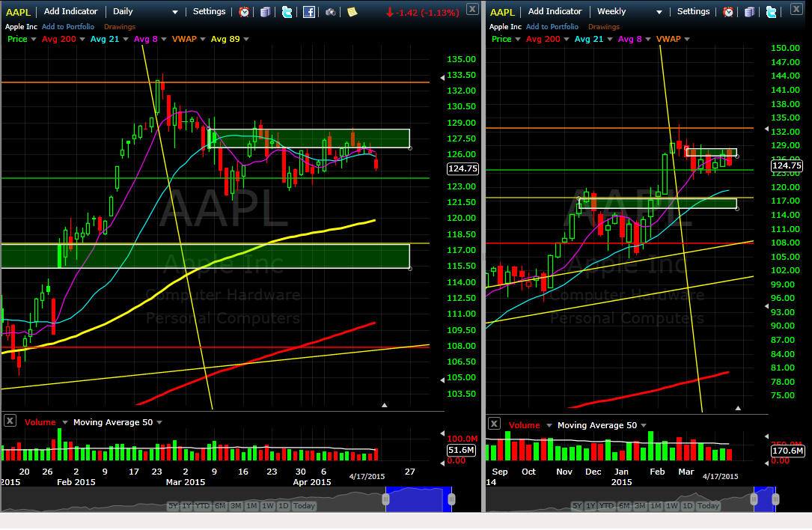
Task: Click the AAPL ticker symbol in Daily chart
Action: point(18,12)
